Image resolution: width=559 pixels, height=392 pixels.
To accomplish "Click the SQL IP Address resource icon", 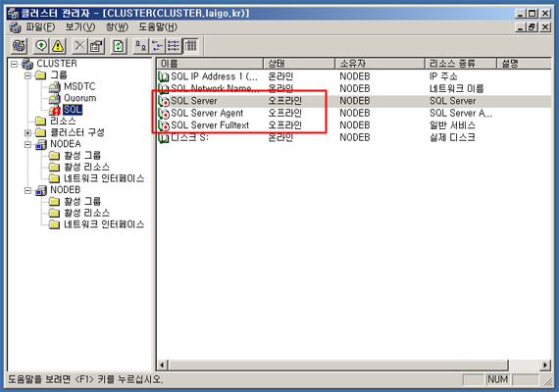I will [164, 76].
